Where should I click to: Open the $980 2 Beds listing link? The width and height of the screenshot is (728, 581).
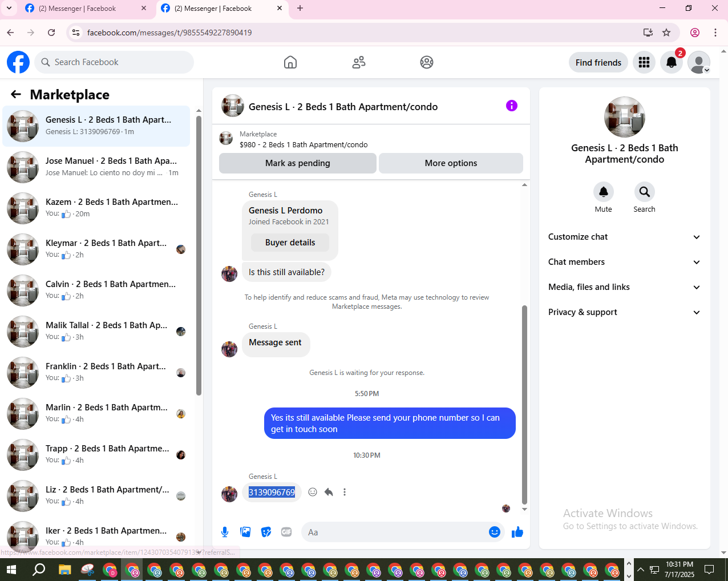[x=304, y=144]
